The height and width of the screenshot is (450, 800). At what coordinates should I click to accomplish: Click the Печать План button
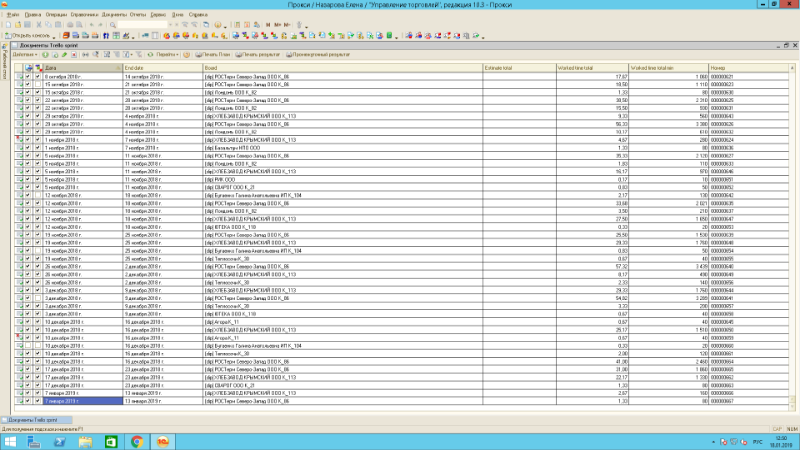212,53
